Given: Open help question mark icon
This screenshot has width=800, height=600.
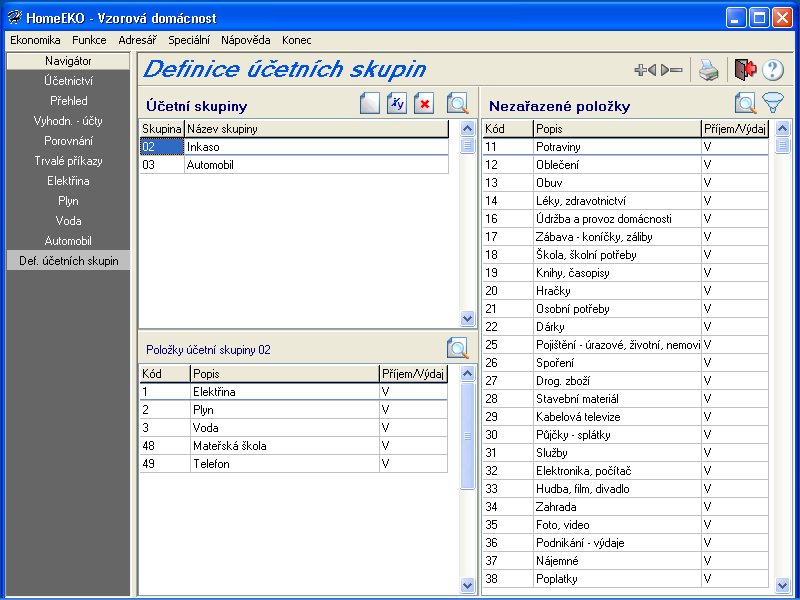Looking at the screenshot, I should click(772, 70).
